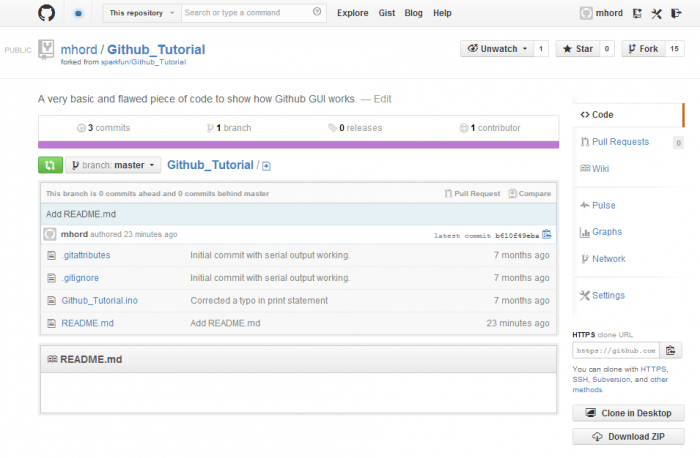Screen dimensions: 700x458
Task: Open the Graphs sidebar tab
Action: coord(601,232)
